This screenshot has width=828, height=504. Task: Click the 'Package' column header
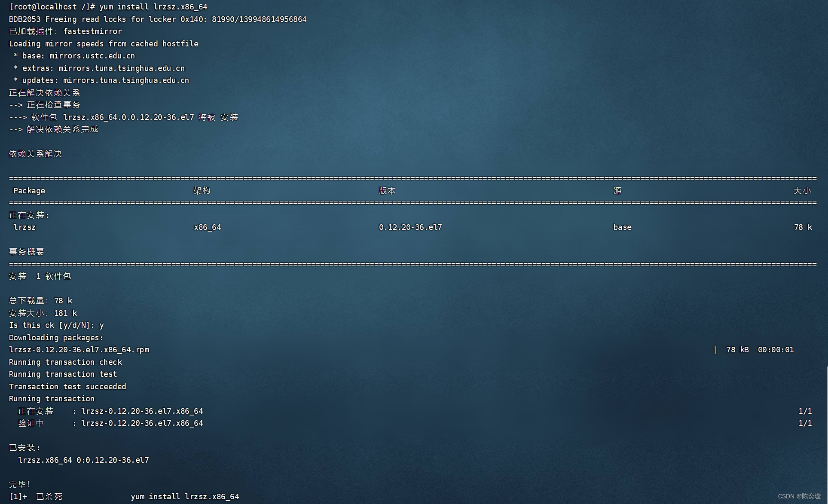(x=29, y=191)
